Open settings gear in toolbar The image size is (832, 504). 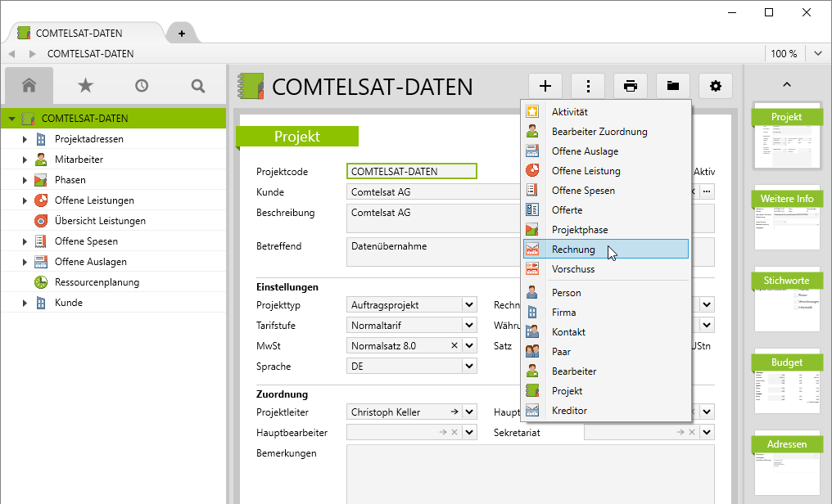(x=715, y=86)
